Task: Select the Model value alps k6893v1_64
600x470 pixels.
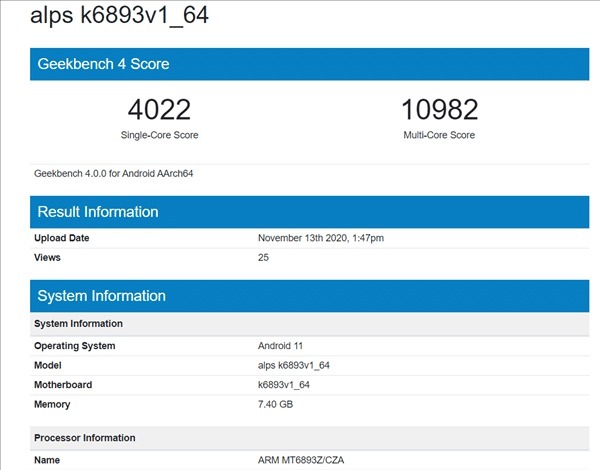Action: [294, 365]
